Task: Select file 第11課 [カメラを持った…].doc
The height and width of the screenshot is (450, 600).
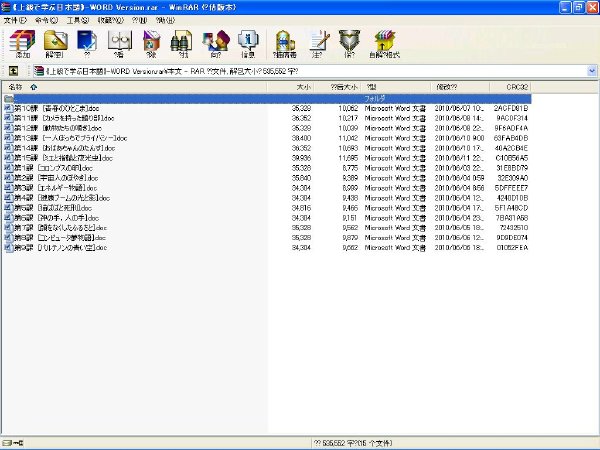Action: click(267, 118)
